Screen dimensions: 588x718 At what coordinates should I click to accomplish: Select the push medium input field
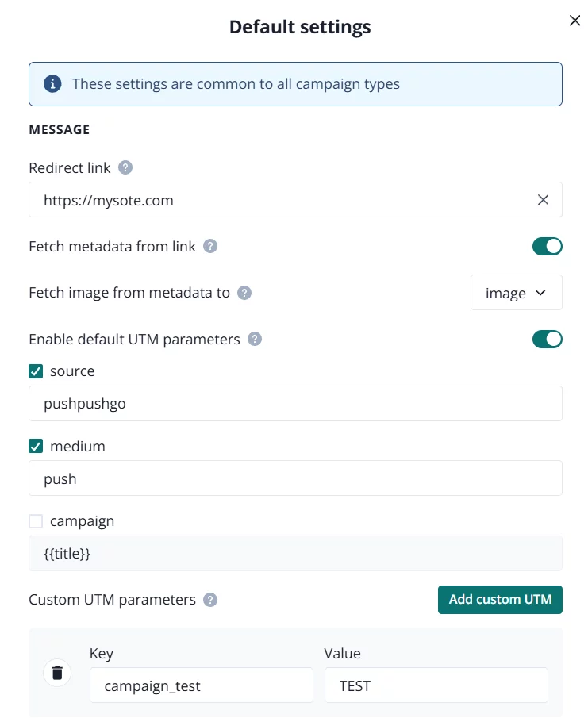[x=295, y=478]
